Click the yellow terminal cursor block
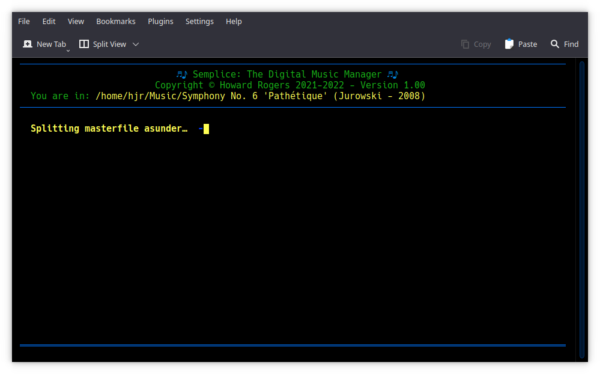Viewport: 600px width, 374px height. pyautogui.click(x=206, y=129)
